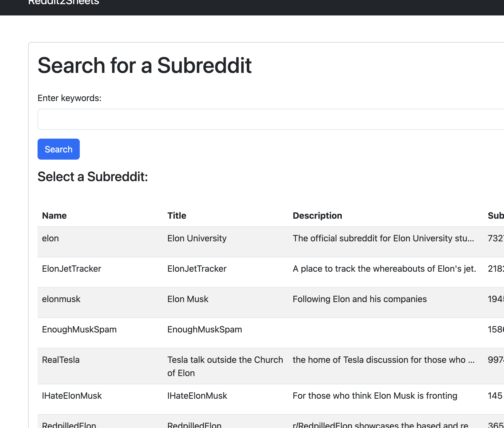Click 'Tesla talk outside the Church of Elon' title

tap(225, 366)
